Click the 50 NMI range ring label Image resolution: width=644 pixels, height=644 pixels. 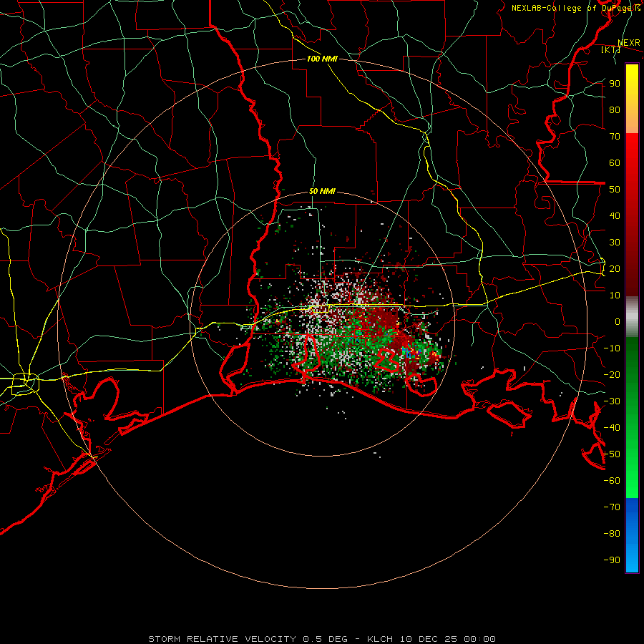click(x=322, y=191)
